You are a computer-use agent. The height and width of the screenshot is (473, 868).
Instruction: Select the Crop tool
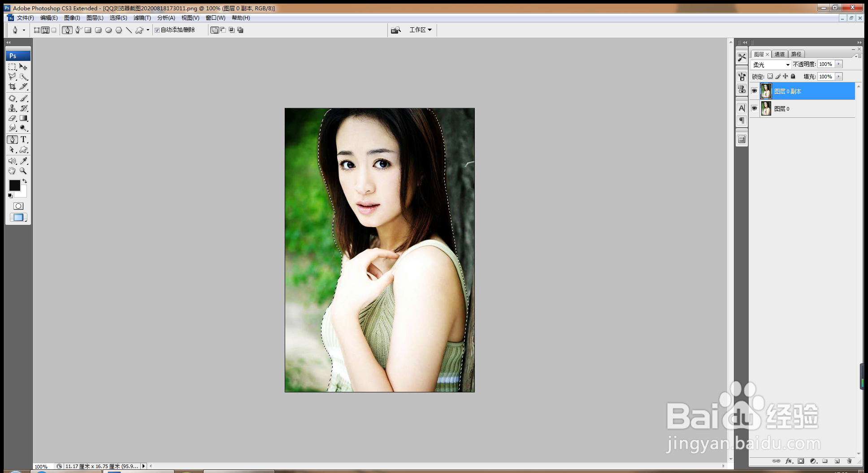point(12,86)
